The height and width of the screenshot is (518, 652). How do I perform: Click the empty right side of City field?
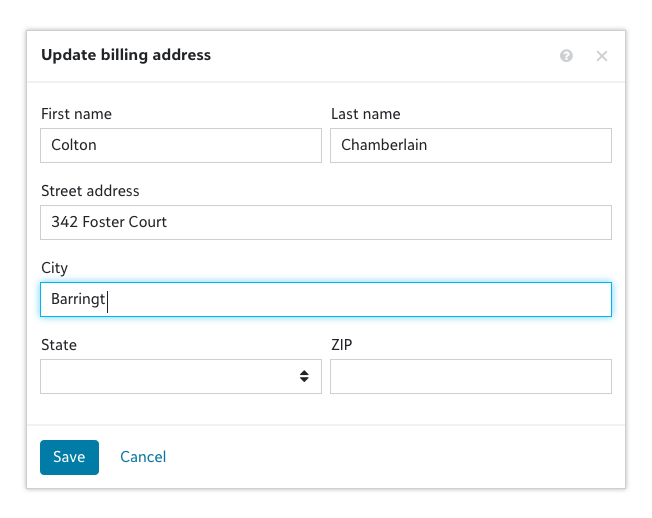pos(450,299)
